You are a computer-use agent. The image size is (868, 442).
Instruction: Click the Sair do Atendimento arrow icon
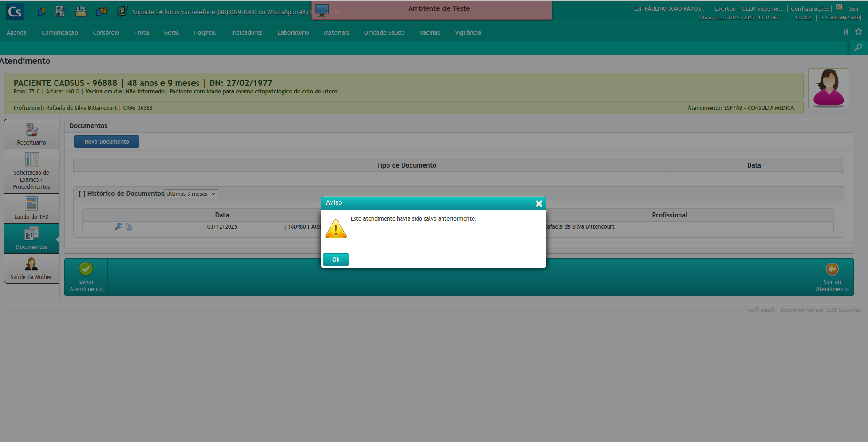[x=832, y=269]
